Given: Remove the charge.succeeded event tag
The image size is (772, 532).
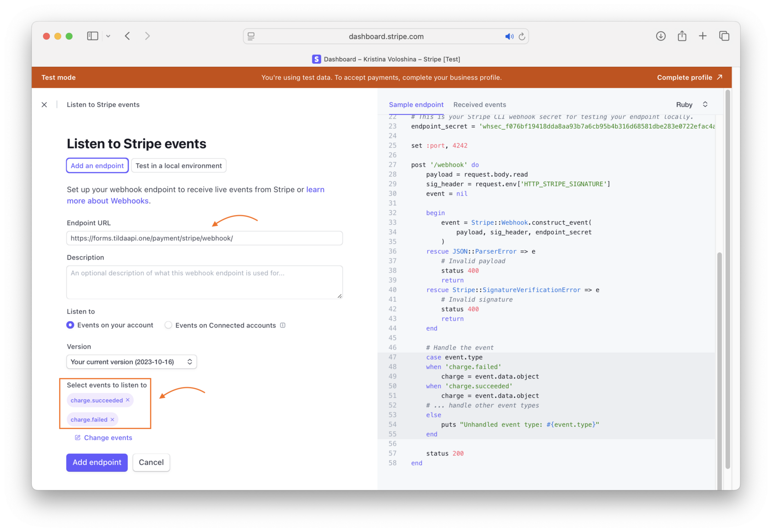Looking at the screenshot, I should pos(128,400).
